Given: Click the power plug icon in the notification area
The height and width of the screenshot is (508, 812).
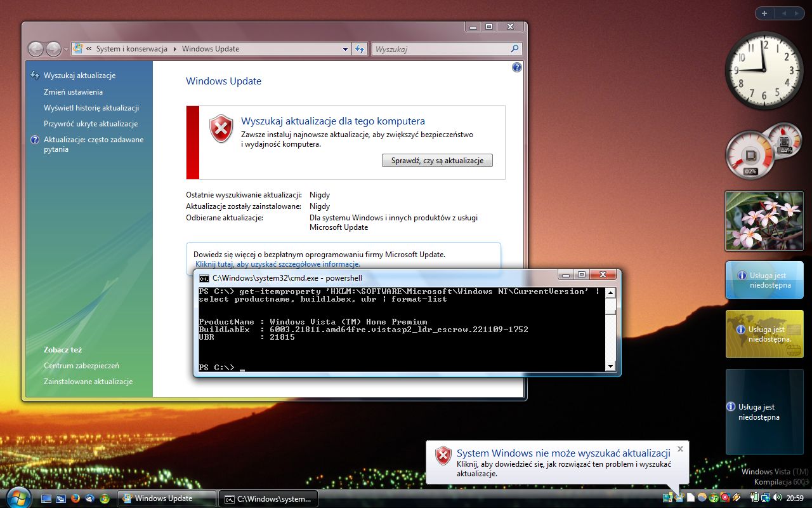Looking at the screenshot, I should pos(754,498).
